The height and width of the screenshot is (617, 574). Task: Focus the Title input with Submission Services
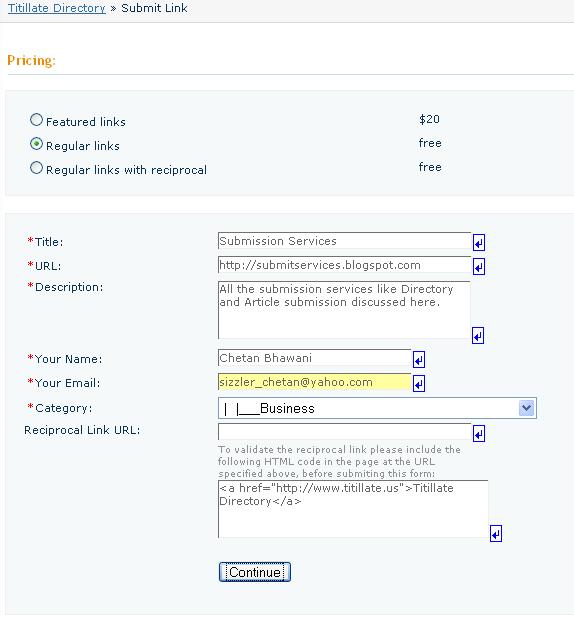pos(344,241)
